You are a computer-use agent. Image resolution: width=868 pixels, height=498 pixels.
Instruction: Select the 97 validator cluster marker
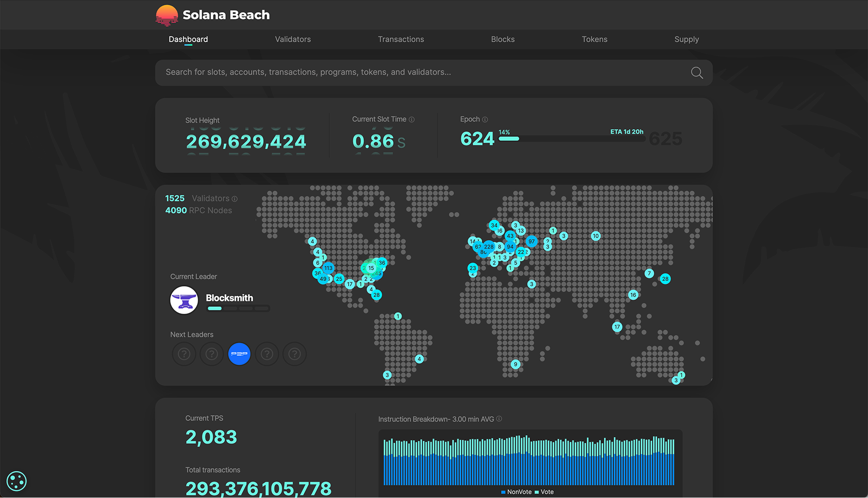click(531, 241)
